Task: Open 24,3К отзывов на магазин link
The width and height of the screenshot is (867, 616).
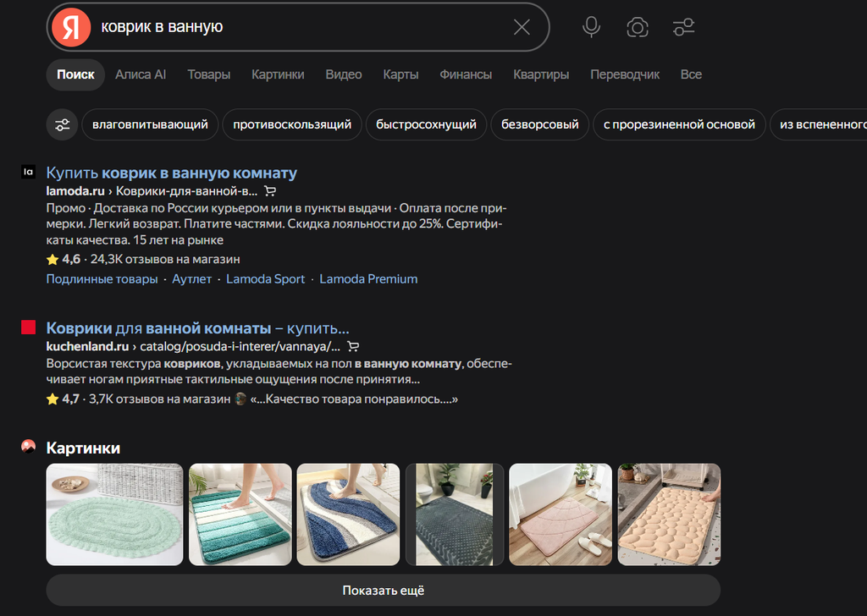Action: tap(165, 259)
